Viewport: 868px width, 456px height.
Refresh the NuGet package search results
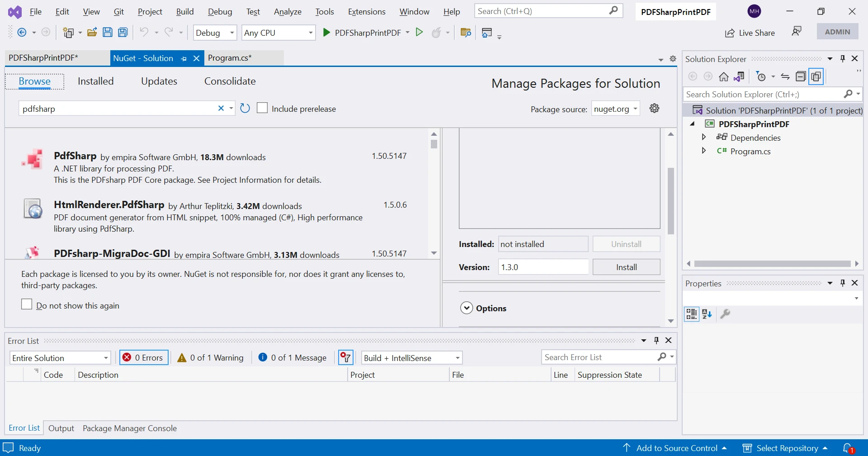point(245,108)
